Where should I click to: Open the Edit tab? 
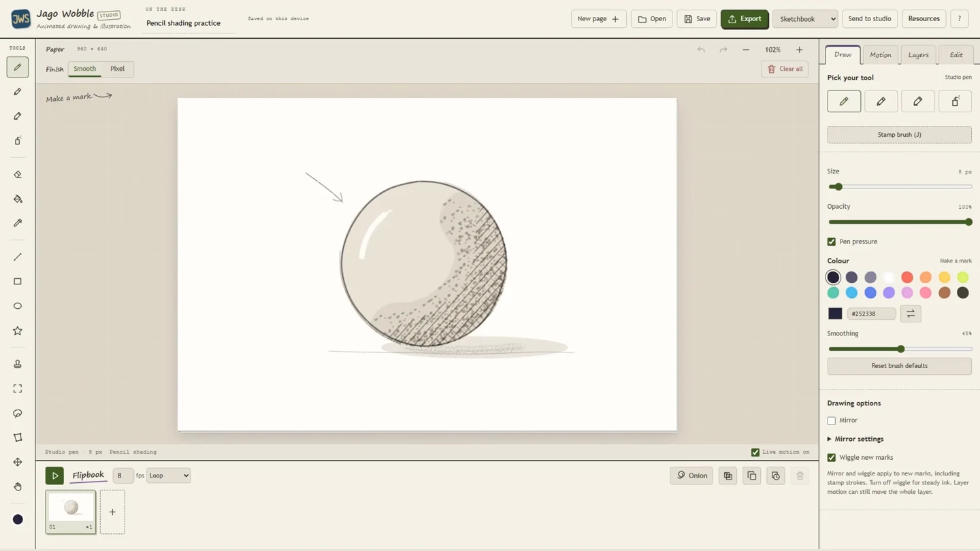point(956,54)
